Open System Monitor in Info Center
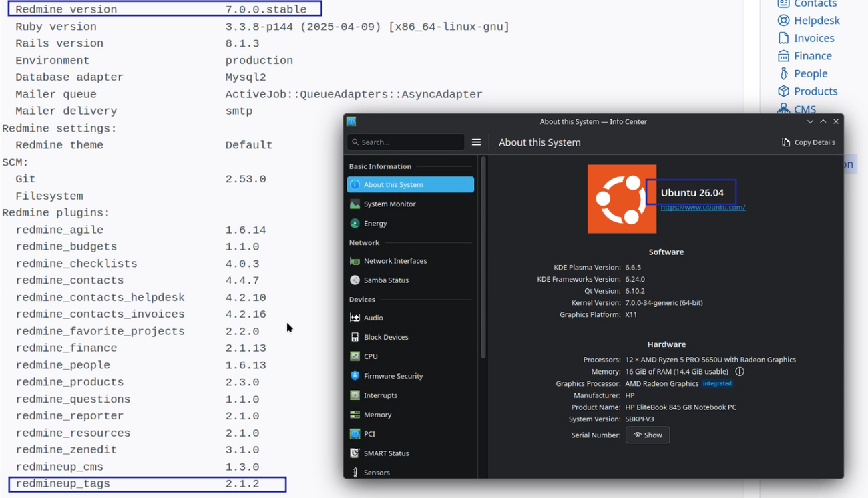The width and height of the screenshot is (868, 498). (411, 204)
